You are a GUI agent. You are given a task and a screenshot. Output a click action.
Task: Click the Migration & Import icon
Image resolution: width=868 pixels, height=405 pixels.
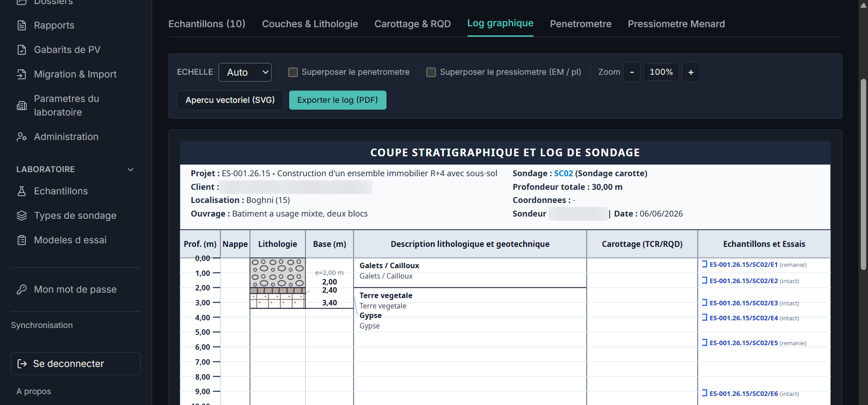click(22, 74)
